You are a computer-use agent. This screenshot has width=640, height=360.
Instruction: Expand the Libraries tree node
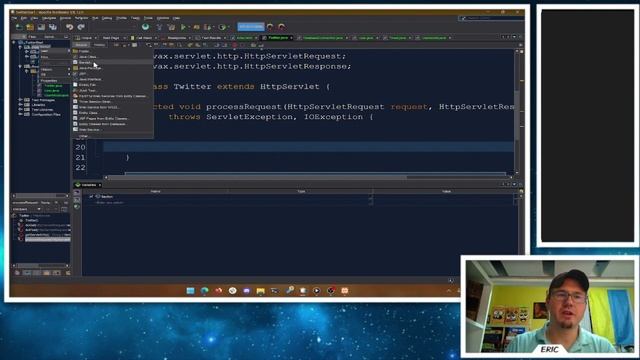tap(20, 104)
